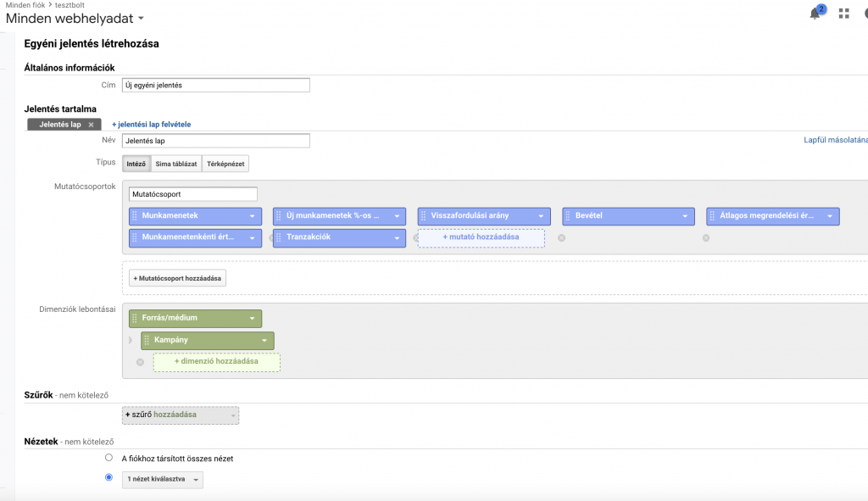Click the Cím title input field

216,86
